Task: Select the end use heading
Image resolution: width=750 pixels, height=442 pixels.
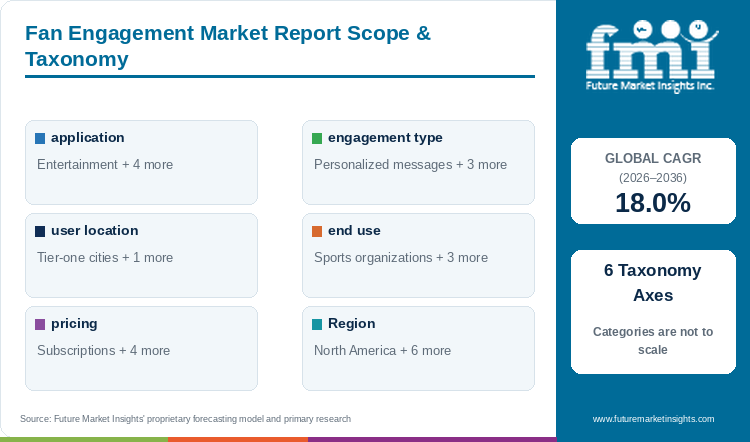Action: (354, 231)
